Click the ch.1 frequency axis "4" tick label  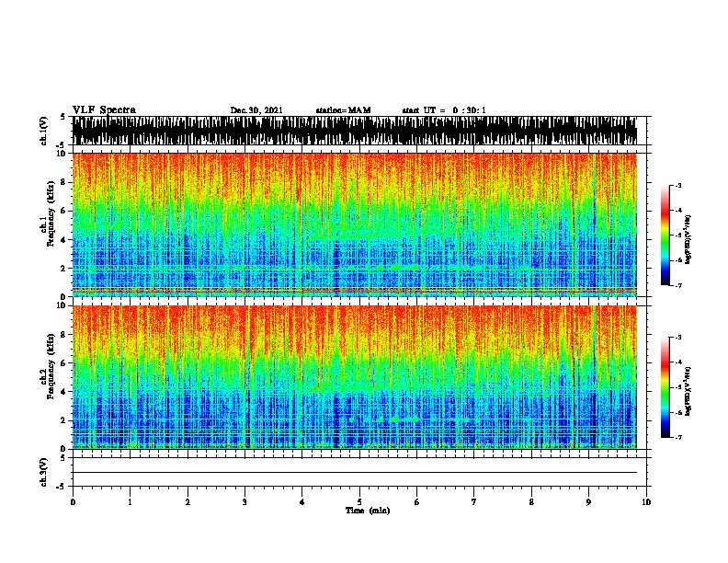[x=63, y=240]
